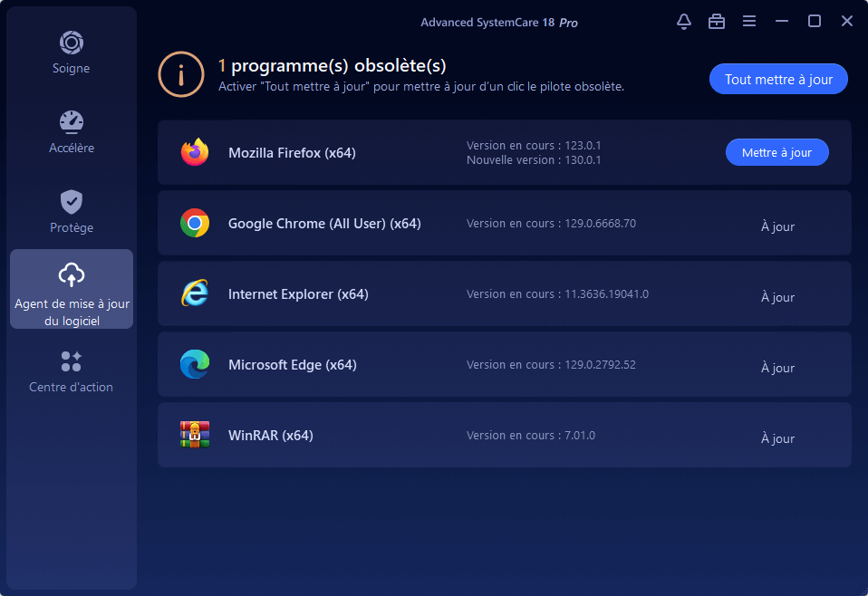
Task: Click the Mozilla Firefox icon
Action: click(195, 152)
